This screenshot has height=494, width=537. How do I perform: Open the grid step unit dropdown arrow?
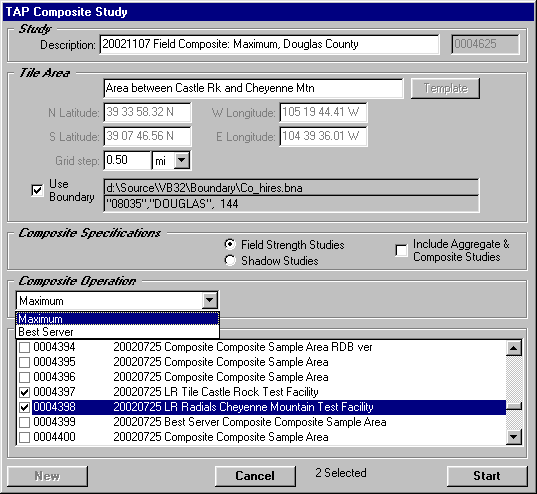[x=182, y=160]
